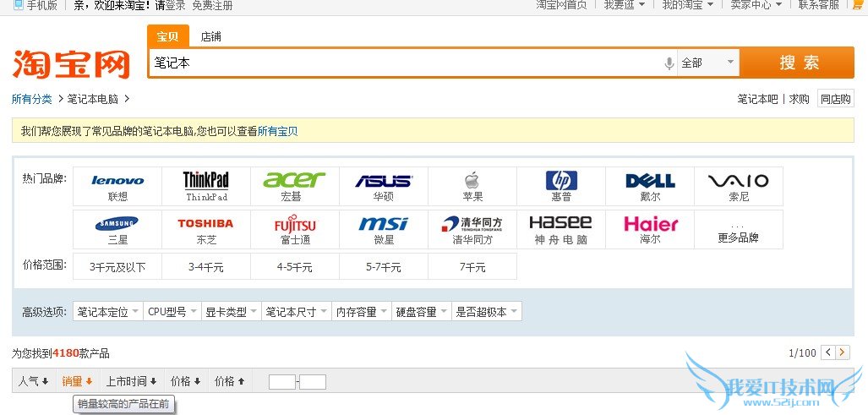Screen dimensions: 868x415
Task: Open the 我的淘宝 top menu
Action: 687,5
